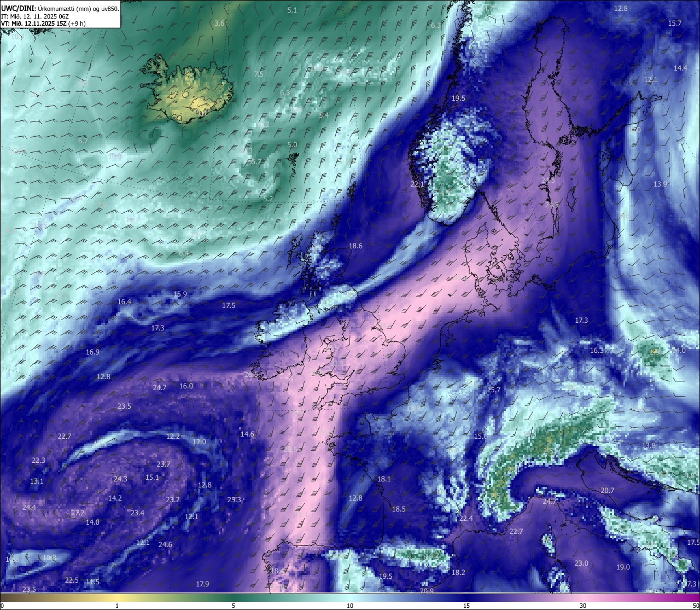Click the 5.1 value at the map's top
Screen dimensions: 700x610
(292, 10)
